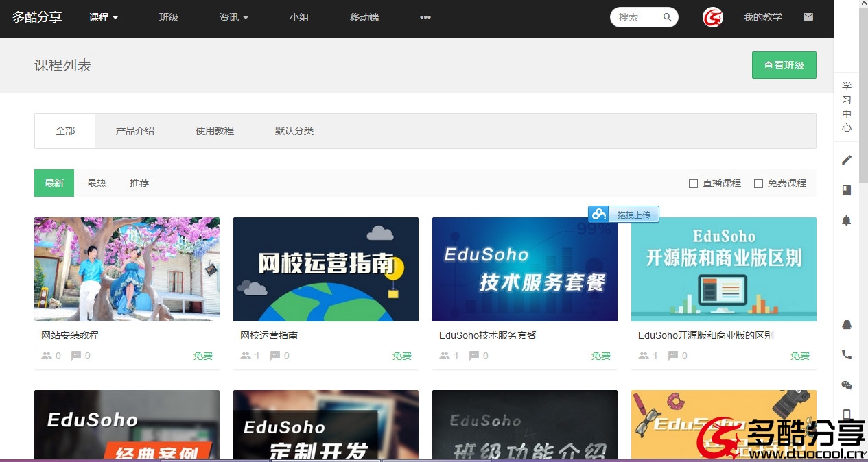Click the 查看班级 button
The height and width of the screenshot is (462, 868).
click(x=784, y=65)
